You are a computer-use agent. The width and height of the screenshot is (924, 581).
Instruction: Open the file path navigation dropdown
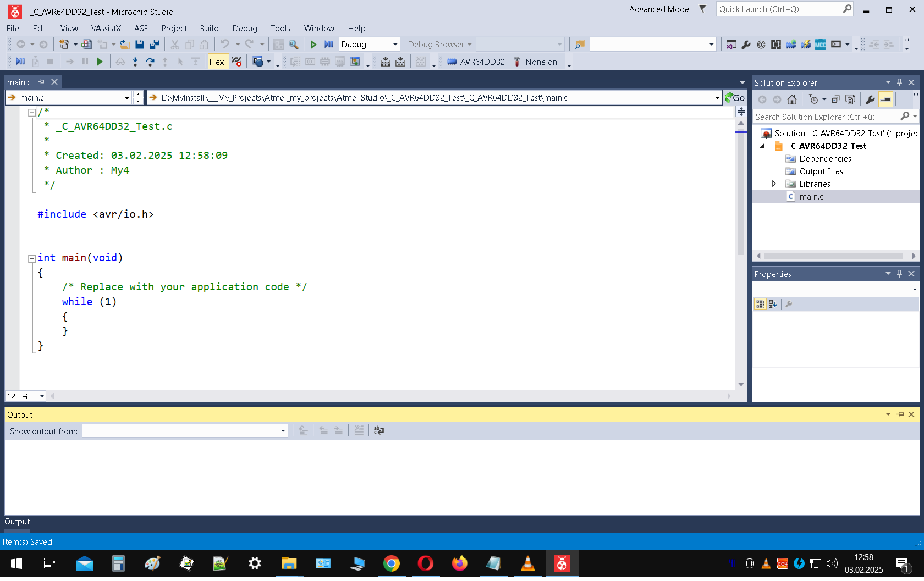click(717, 98)
